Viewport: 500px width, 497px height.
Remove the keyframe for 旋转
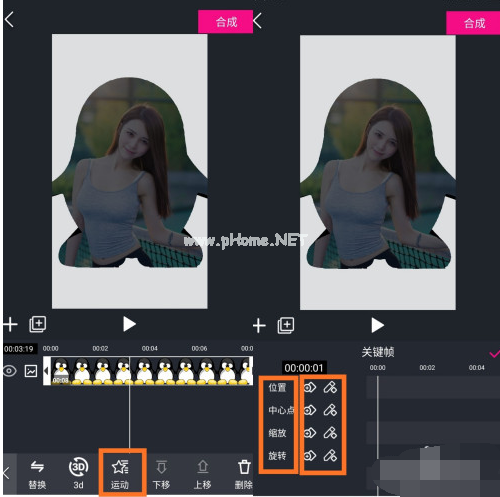tap(330, 455)
